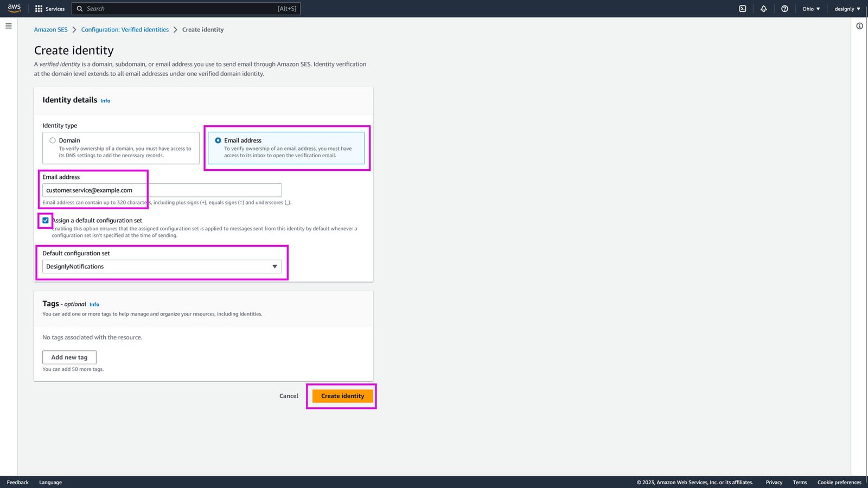Screen dimensions: 868x488
Task: Click the Cancel link
Action: (288, 396)
